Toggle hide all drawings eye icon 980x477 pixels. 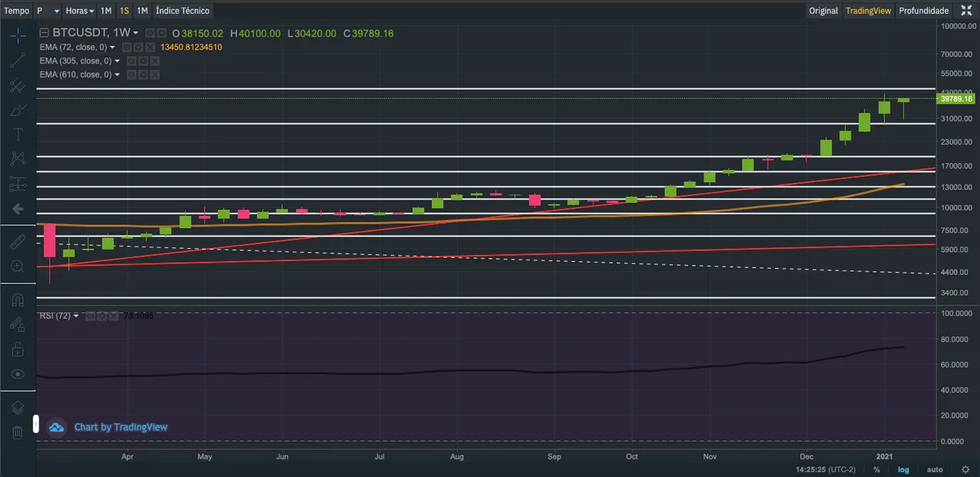pyautogui.click(x=18, y=374)
